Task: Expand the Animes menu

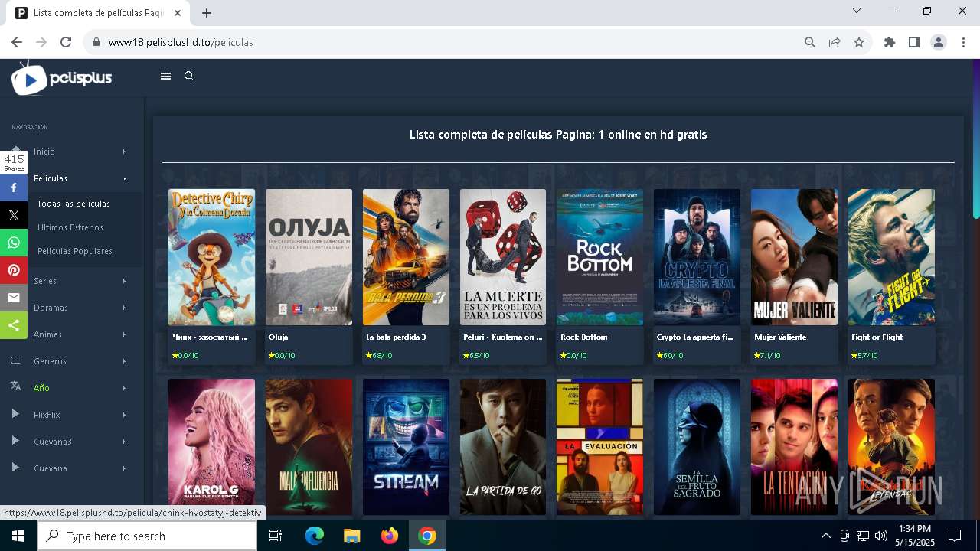Action: (72, 334)
